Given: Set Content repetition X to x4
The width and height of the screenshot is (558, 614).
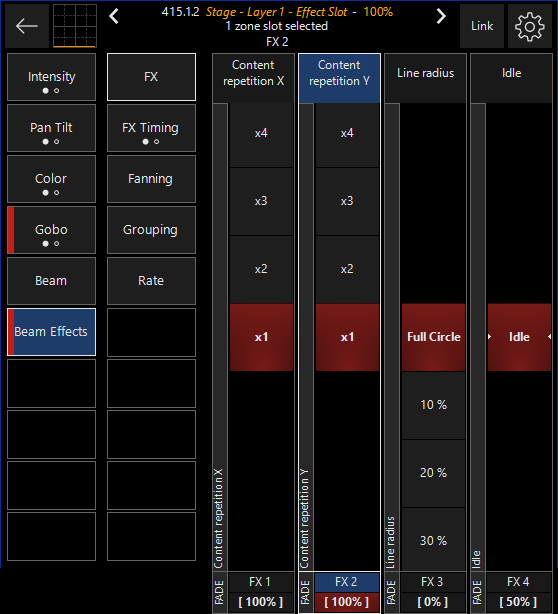Looking at the screenshot, I should pyautogui.click(x=261, y=133).
